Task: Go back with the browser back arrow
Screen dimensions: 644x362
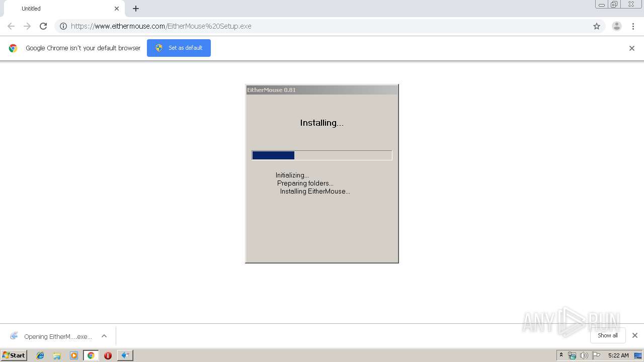Action: point(11,26)
